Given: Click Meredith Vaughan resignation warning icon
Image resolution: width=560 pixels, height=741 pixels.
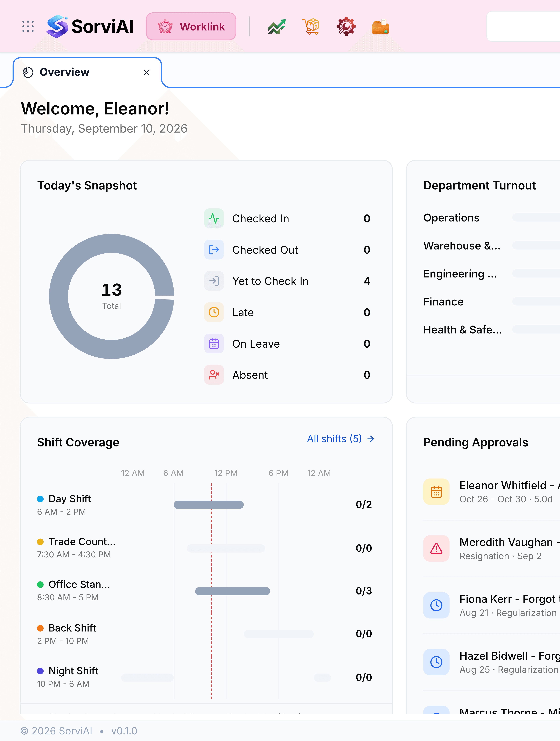Looking at the screenshot, I should click(436, 548).
